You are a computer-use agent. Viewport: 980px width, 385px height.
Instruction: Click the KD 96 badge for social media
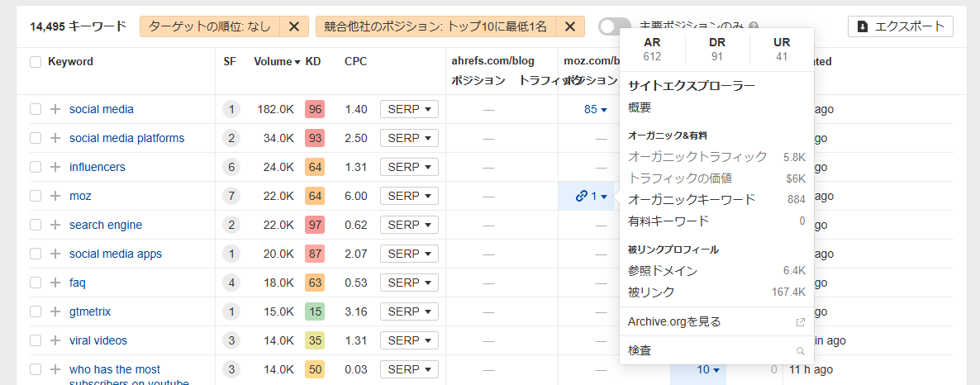(x=315, y=109)
